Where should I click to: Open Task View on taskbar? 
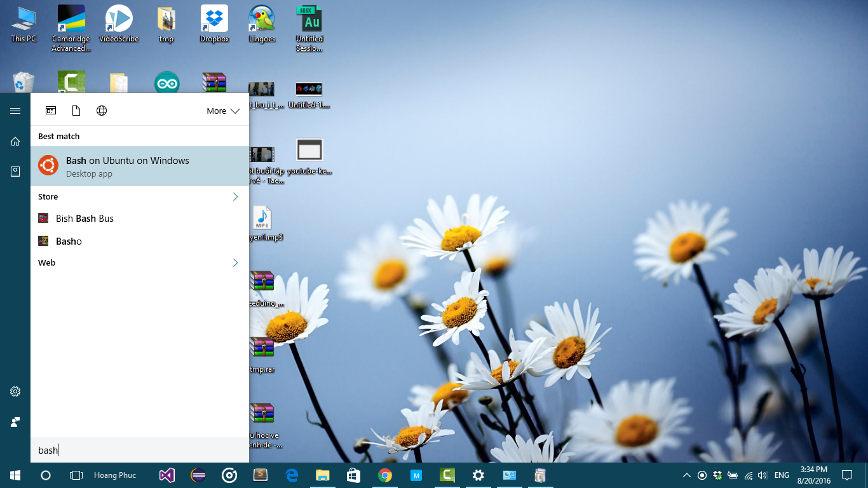(76, 475)
